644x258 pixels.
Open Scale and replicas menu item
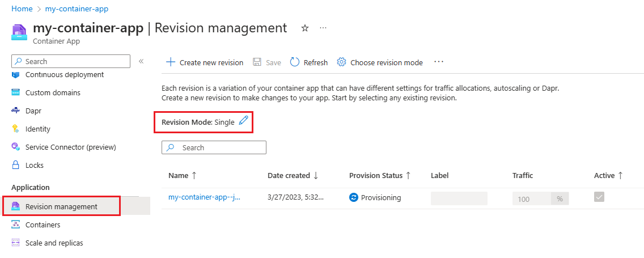[x=54, y=243]
